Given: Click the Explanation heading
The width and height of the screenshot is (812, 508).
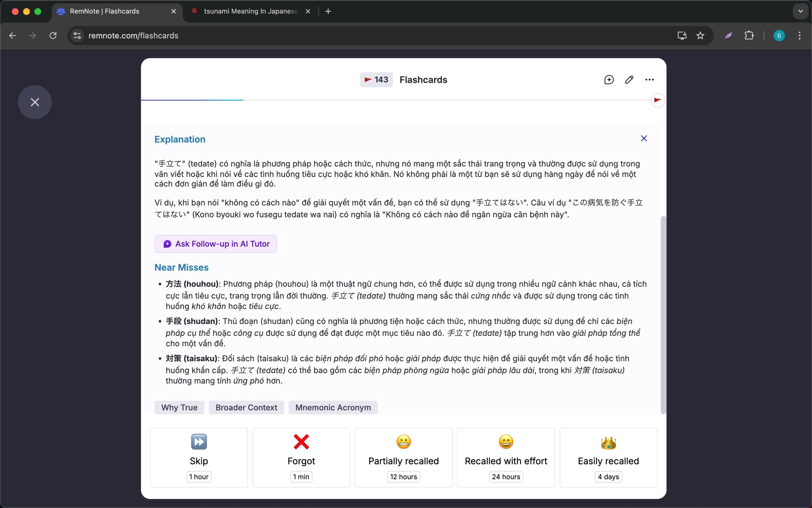Looking at the screenshot, I should pyautogui.click(x=180, y=139).
